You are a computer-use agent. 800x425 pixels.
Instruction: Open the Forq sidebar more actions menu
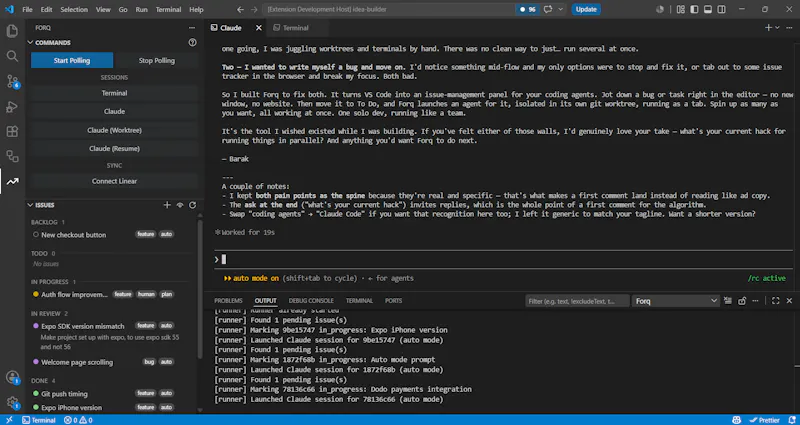pyautogui.click(x=192, y=28)
